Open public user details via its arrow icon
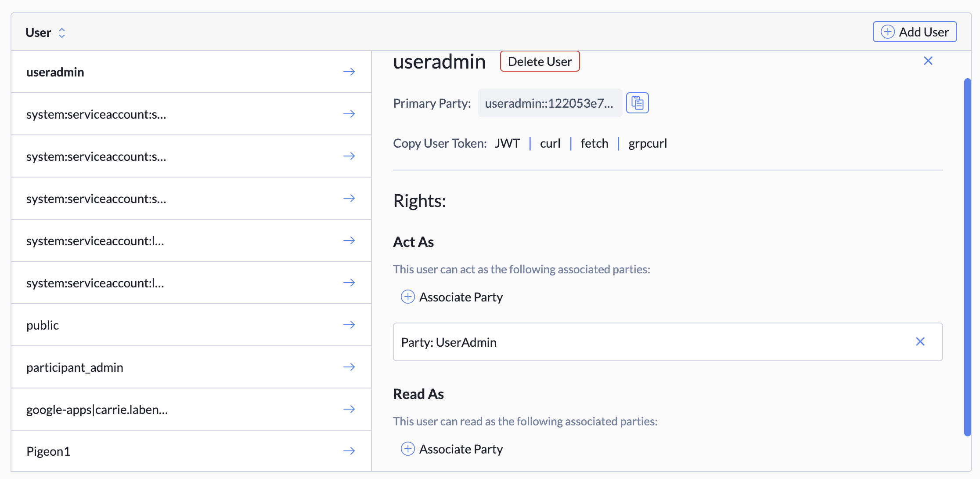The width and height of the screenshot is (980, 479). (x=349, y=325)
